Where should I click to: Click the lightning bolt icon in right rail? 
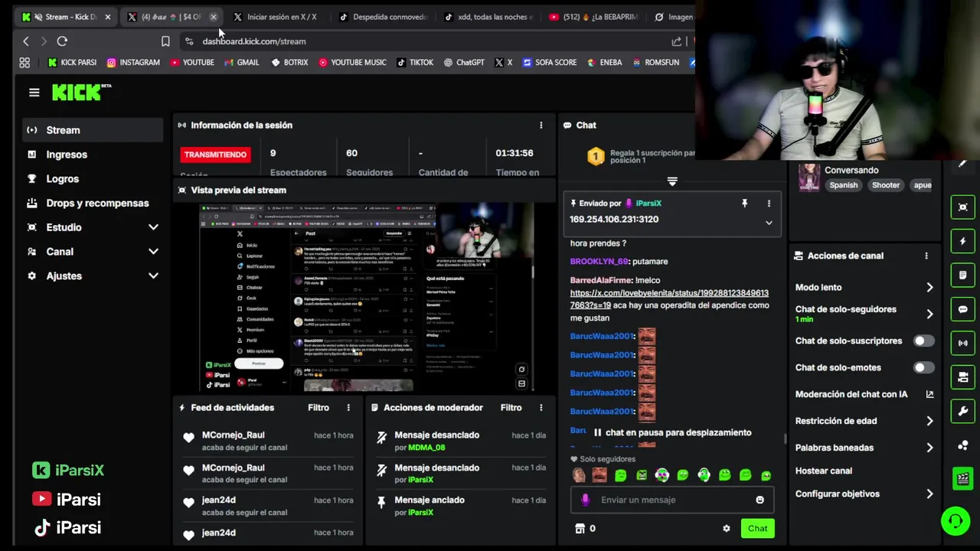963,241
